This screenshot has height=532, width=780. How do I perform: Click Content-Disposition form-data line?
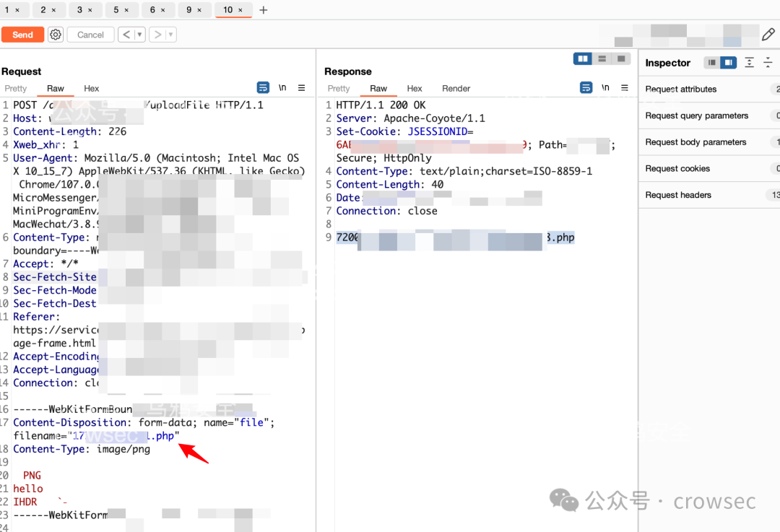[x=144, y=422]
